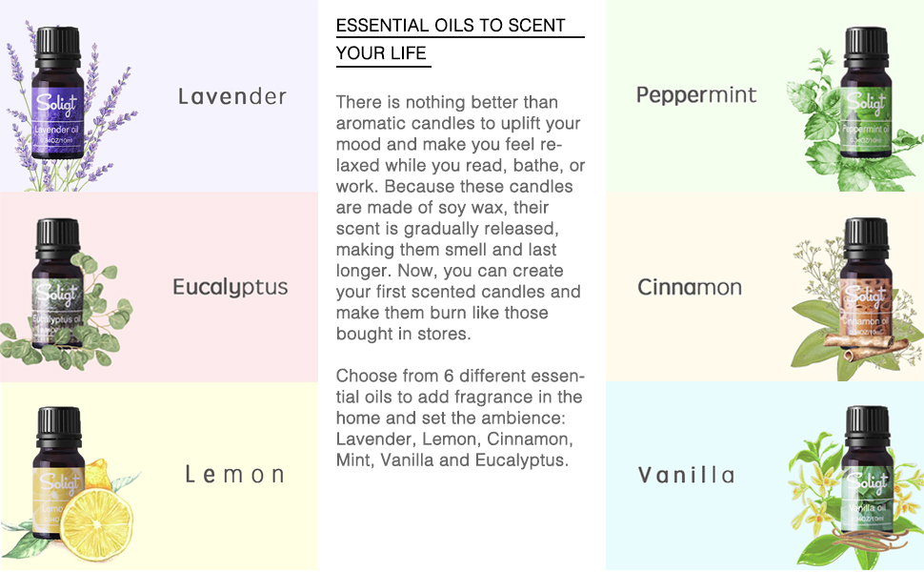924x572 pixels.
Task: Click the black cap of the Lavender bottle
Action: pos(58,44)
